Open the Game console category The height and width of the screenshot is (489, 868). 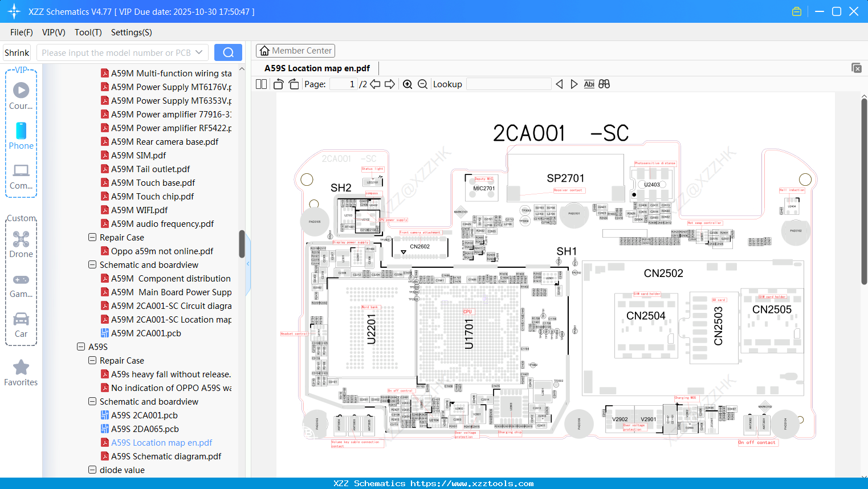pos(21,285)
